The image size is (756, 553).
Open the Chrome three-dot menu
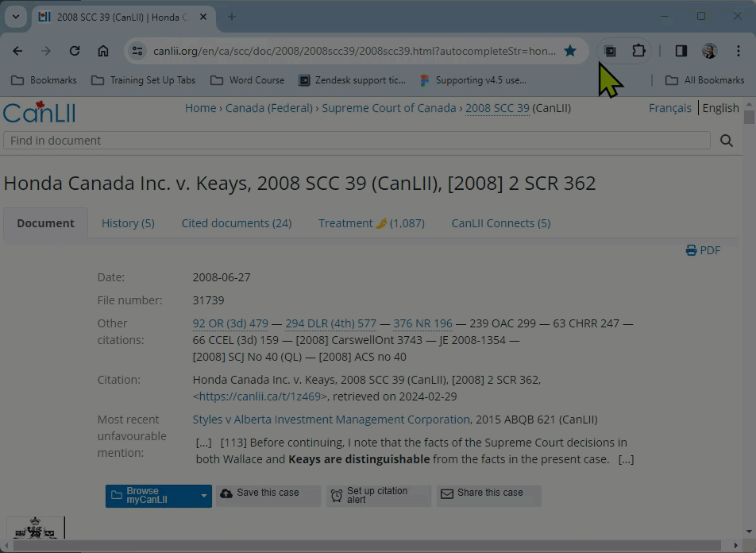coord(739,51)
